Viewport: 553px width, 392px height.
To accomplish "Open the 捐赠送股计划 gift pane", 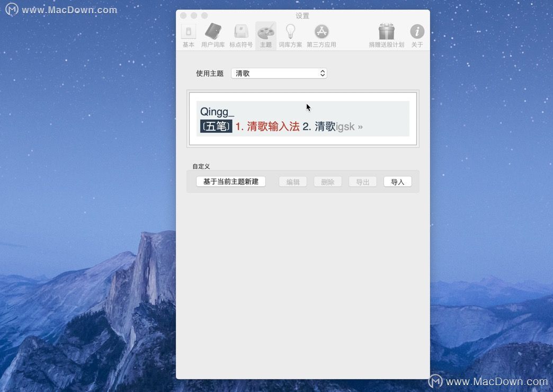I will [387, 35].
